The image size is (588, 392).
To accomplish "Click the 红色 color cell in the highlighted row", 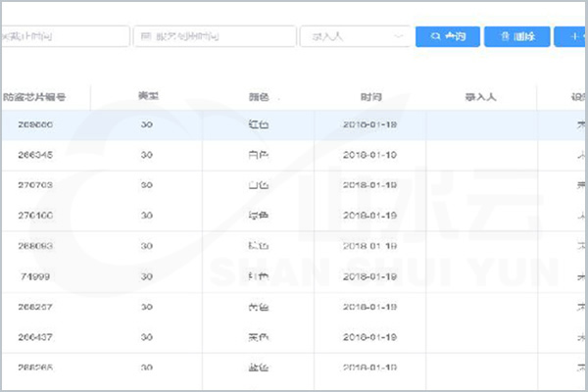I will (x=259, y=125).
